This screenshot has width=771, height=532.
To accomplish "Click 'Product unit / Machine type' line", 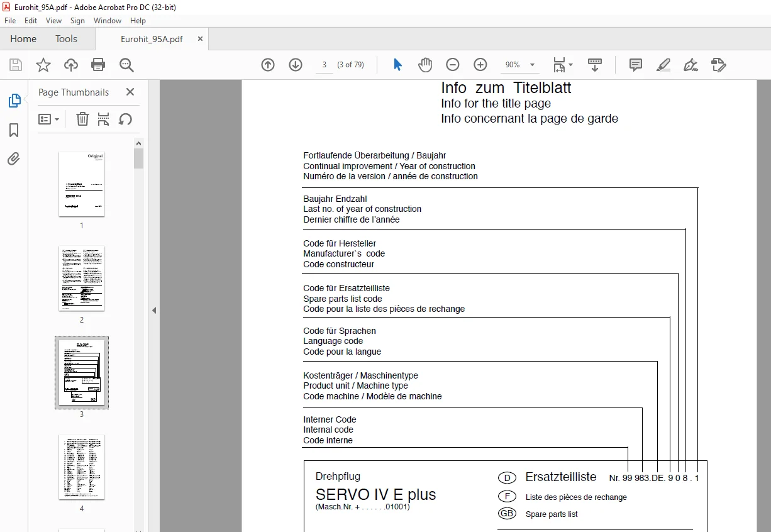I will pos(355,385).
